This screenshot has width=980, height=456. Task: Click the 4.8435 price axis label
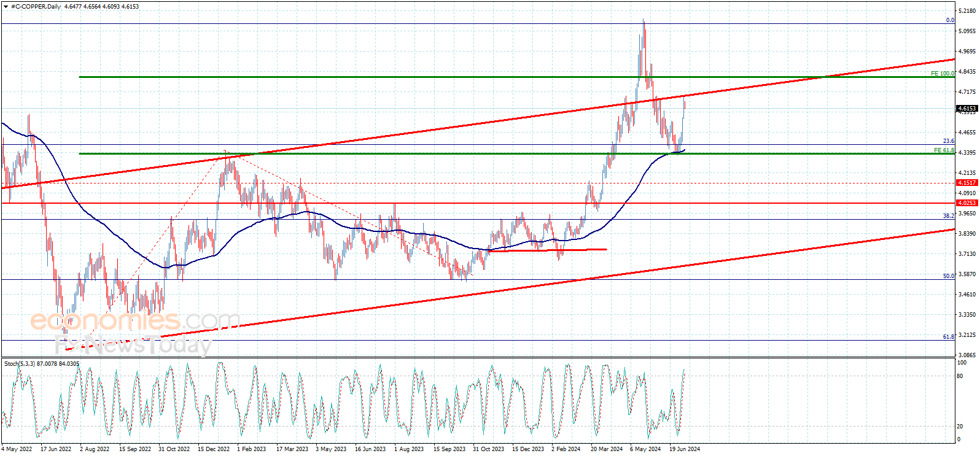click(x=968, y=71)
